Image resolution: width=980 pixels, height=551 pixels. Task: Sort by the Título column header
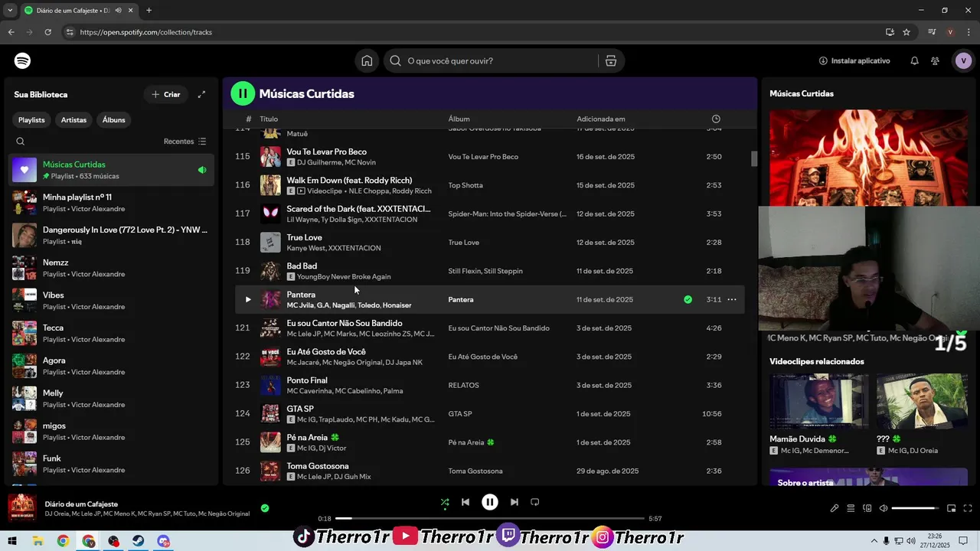pyautogui.click(x=269, y=119)
